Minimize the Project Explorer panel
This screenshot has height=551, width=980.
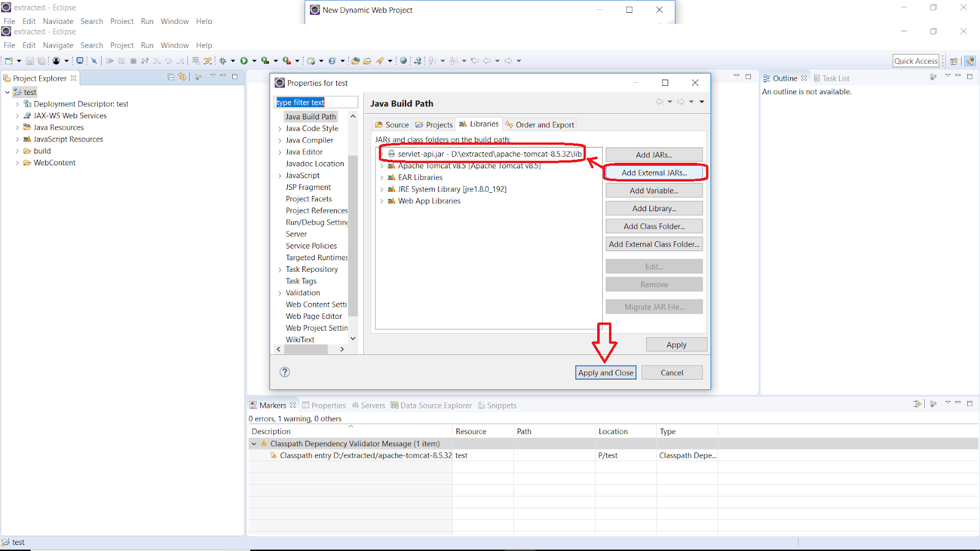click(223, 76)
